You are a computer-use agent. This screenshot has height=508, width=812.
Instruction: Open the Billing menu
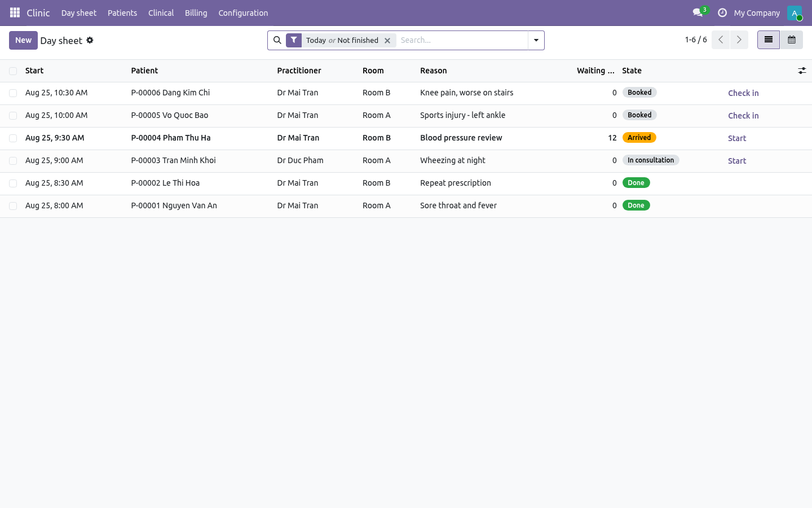click(x=196, y=12)
